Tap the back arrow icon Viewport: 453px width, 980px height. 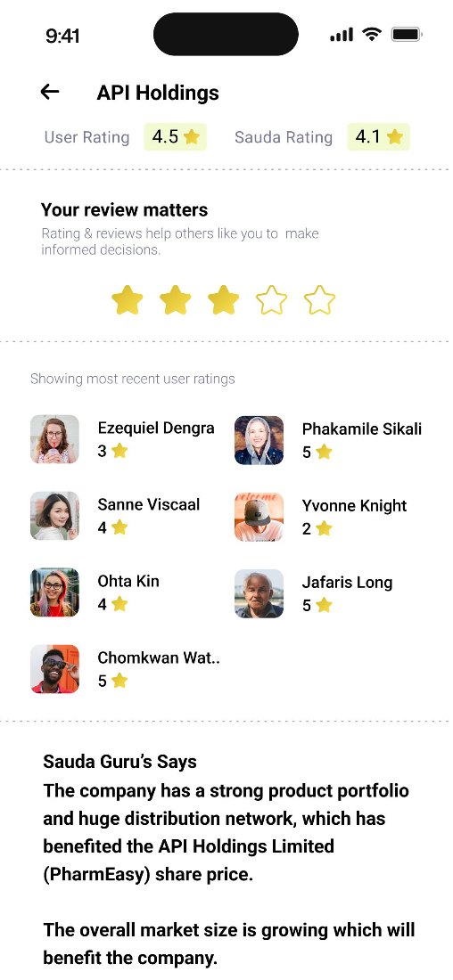(x=50, y=92)
